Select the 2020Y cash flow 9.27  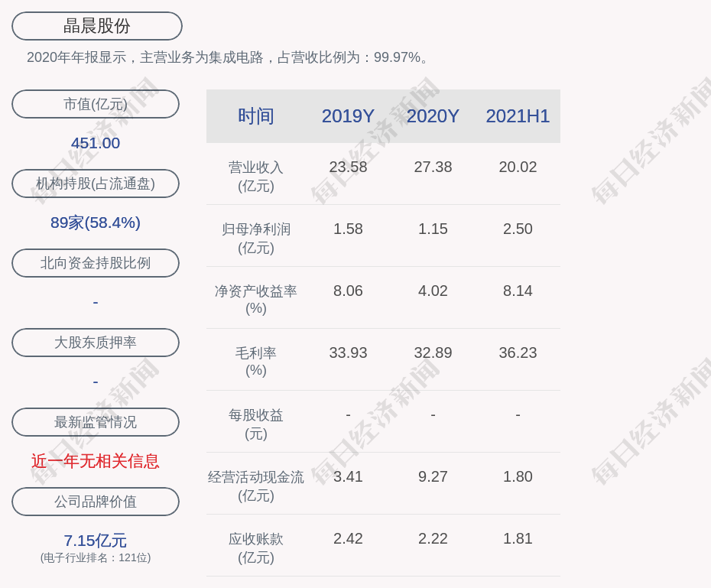(x=433, y=476)
